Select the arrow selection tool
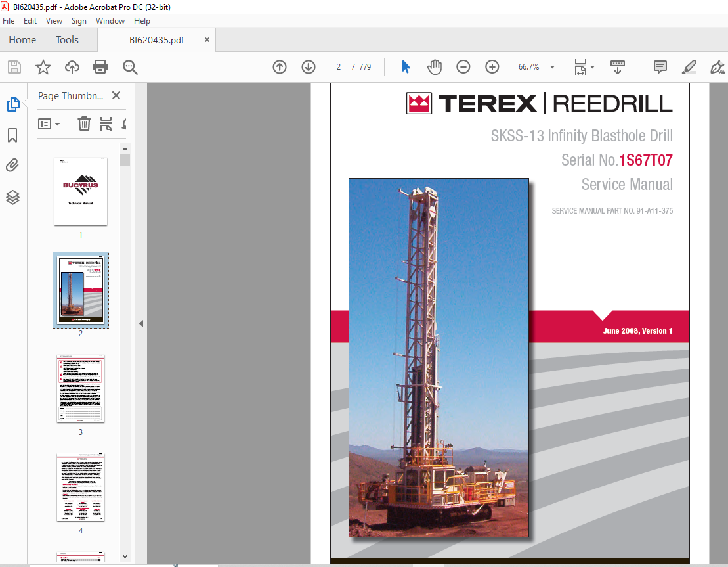The height and width of the screenshot is (567, 728). 406,67
